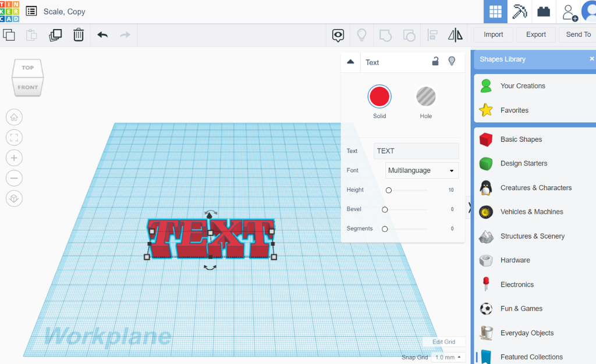596x364 pixels.
Task: Click the Import button
Action: pos(494,34)
